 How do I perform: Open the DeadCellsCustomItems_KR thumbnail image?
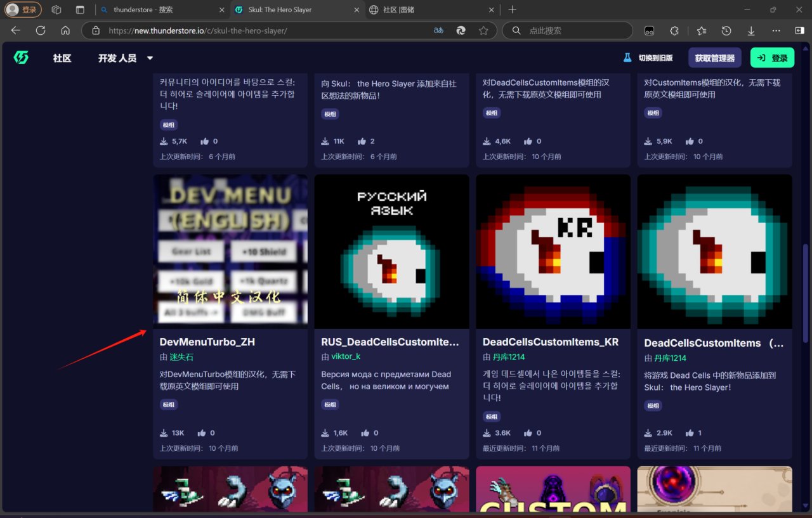pyautogui.click(x=553, y=252)
